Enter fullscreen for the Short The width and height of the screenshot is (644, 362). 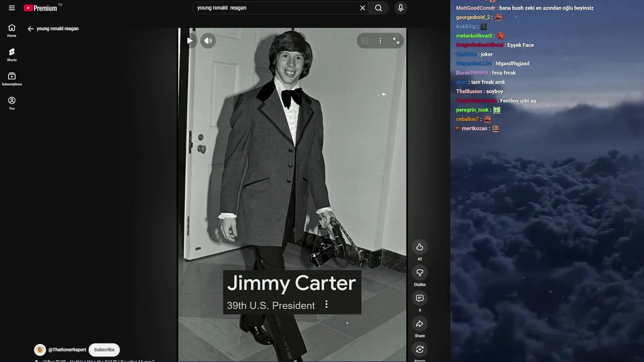point(396,41)
